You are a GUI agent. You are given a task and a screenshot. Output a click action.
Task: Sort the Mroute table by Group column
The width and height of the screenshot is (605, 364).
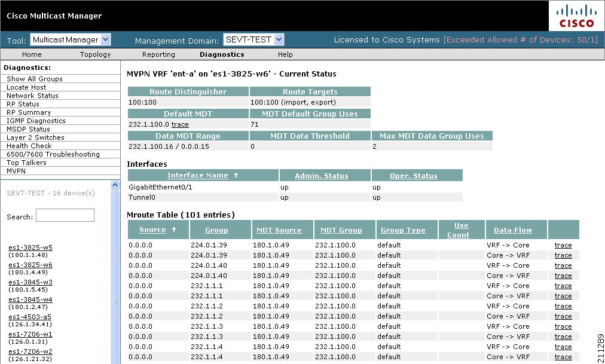pos(216,230)
